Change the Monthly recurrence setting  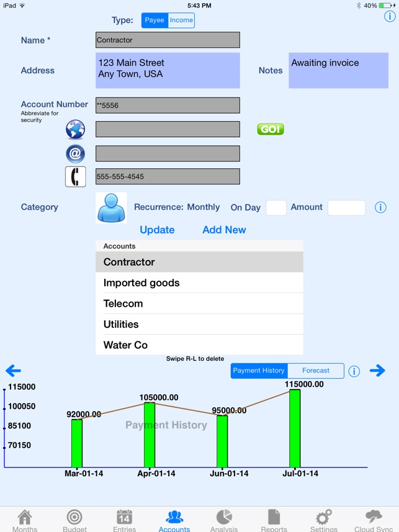(x=204, y=207)
